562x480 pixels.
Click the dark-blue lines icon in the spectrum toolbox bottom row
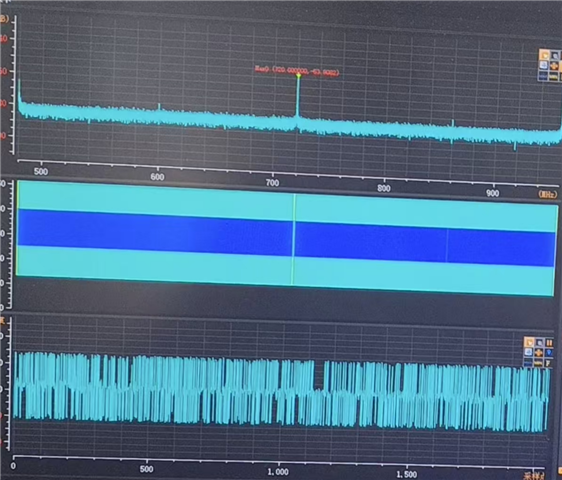543,76
